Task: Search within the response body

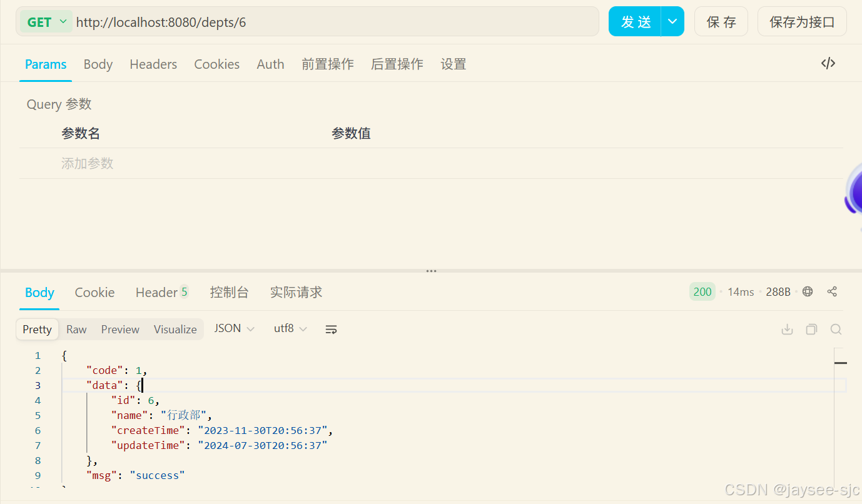Action: click(x=836, y=330)
